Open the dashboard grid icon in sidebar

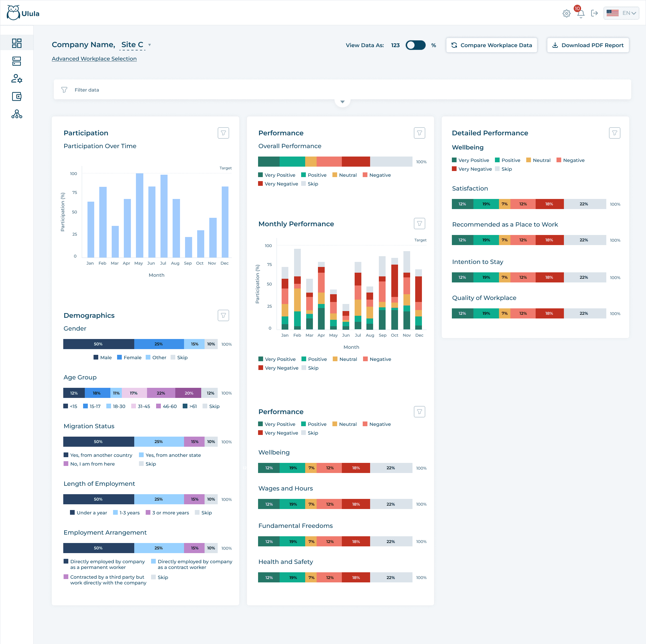point(16,43)
